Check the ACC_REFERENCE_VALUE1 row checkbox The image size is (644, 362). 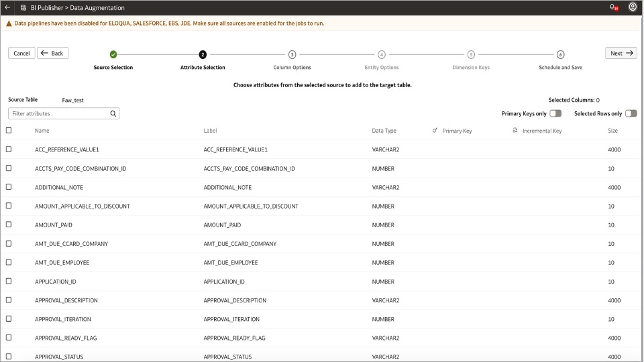pos(9,149)
